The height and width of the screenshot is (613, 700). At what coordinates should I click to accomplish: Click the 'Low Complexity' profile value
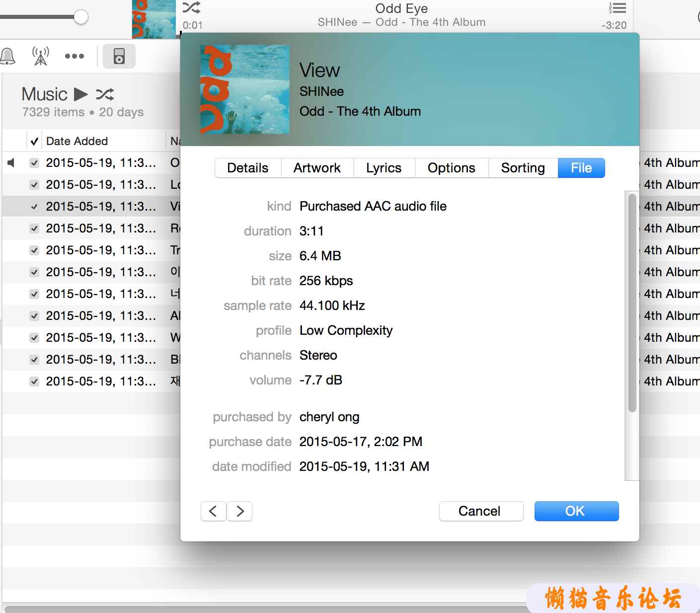coord(346,330)
